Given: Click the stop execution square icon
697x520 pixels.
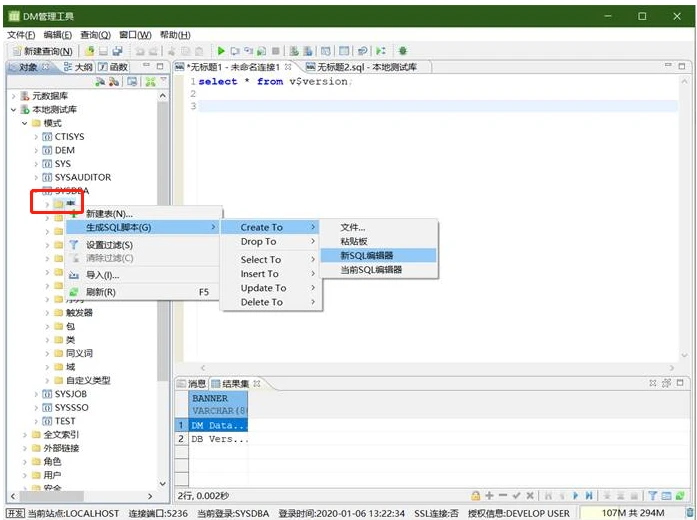Looking at the screenshot, I should (275, 51).
